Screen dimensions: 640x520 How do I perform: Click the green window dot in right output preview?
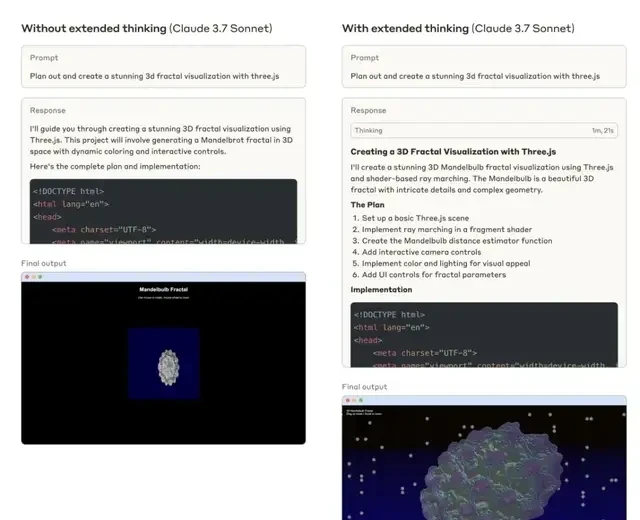(x=361, y=400)
